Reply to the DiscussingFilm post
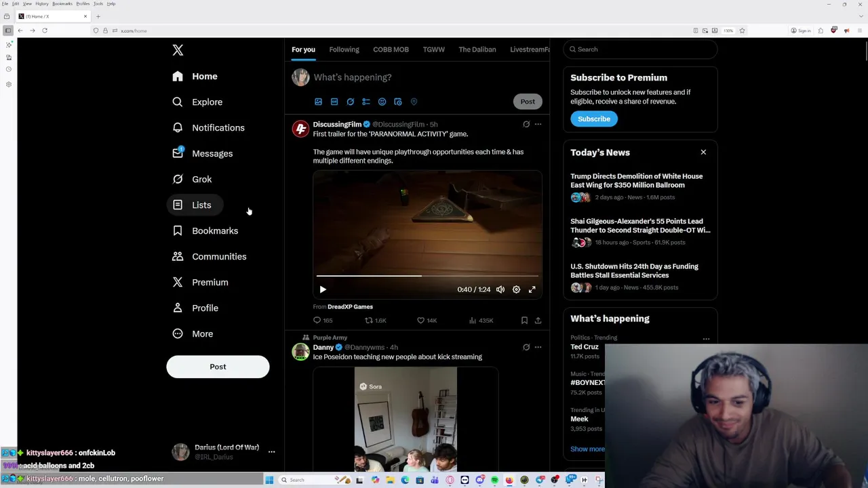Viewport: 868px width, 488px height. [323, 321]
